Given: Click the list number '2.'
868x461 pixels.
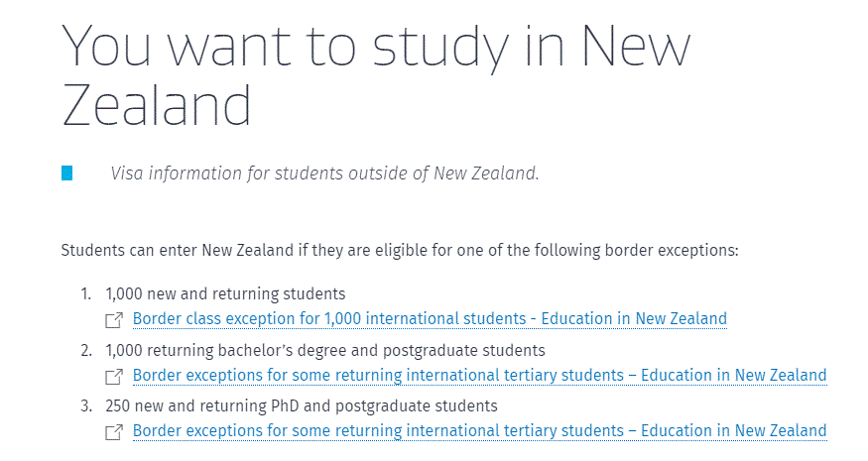Looking at the screenshot, I should 85,350.
